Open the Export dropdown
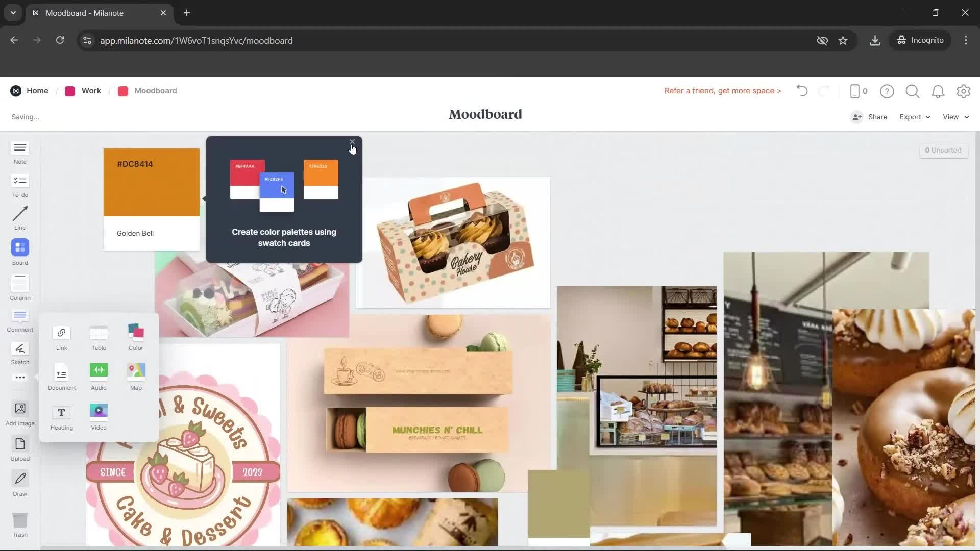Viewport: 980px width, 551px height. point(914,117)
